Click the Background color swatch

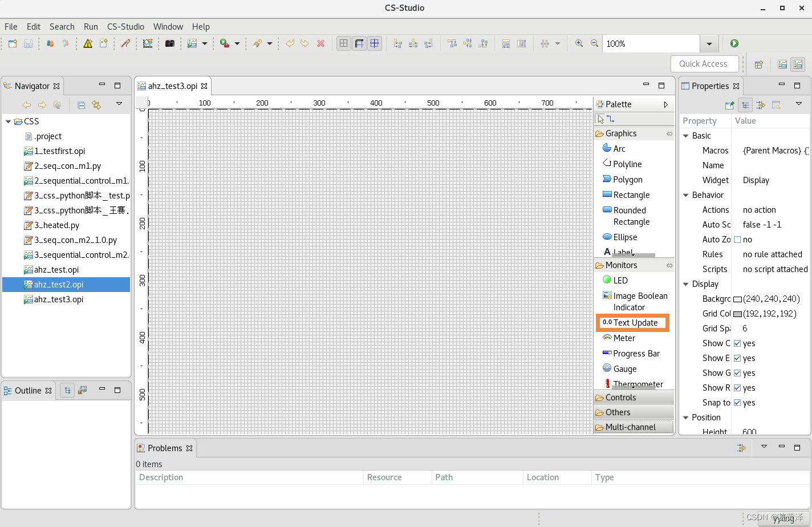pyautogui.click(x=737, y=299)
